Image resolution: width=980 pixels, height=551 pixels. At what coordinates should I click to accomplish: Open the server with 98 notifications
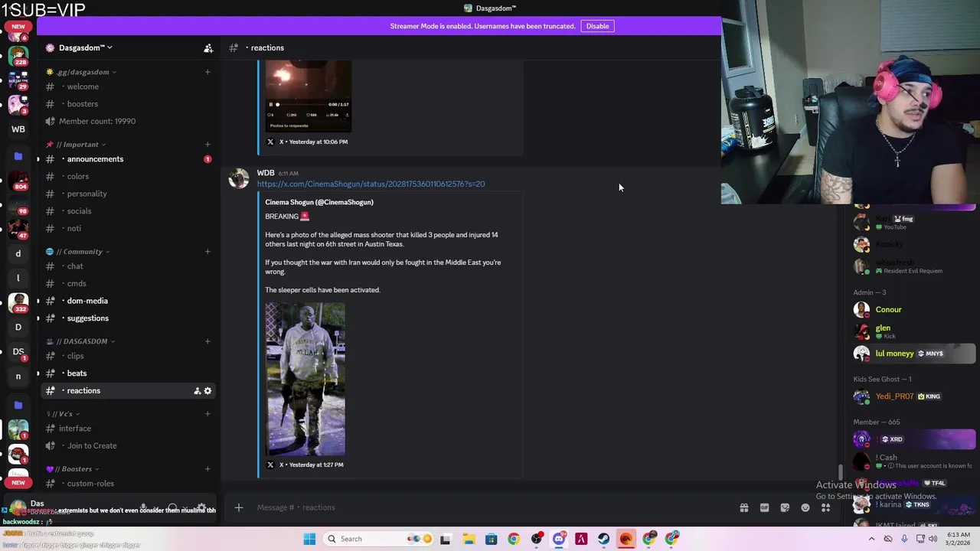coord(18,204)
